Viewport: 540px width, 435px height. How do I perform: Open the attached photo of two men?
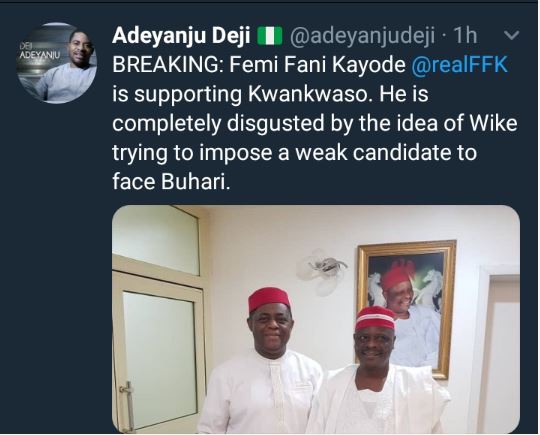[x=316, y=319]
